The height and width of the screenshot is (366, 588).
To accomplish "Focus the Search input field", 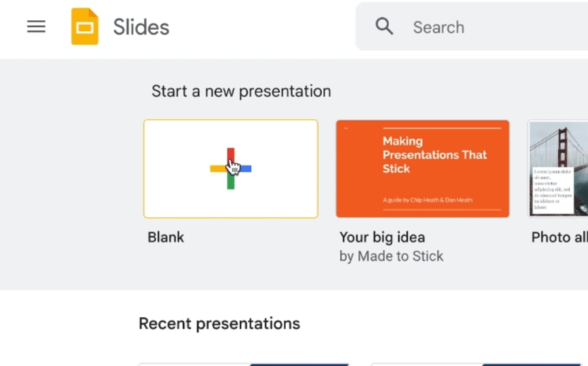I will (x=471, y=26).
